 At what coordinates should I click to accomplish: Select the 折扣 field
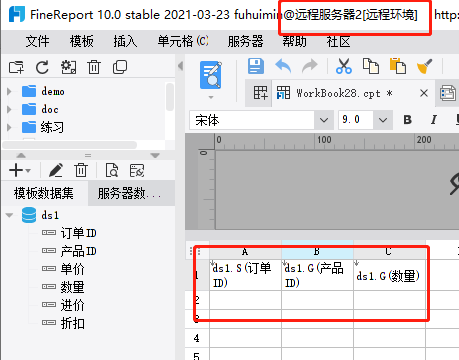(72, 323)
